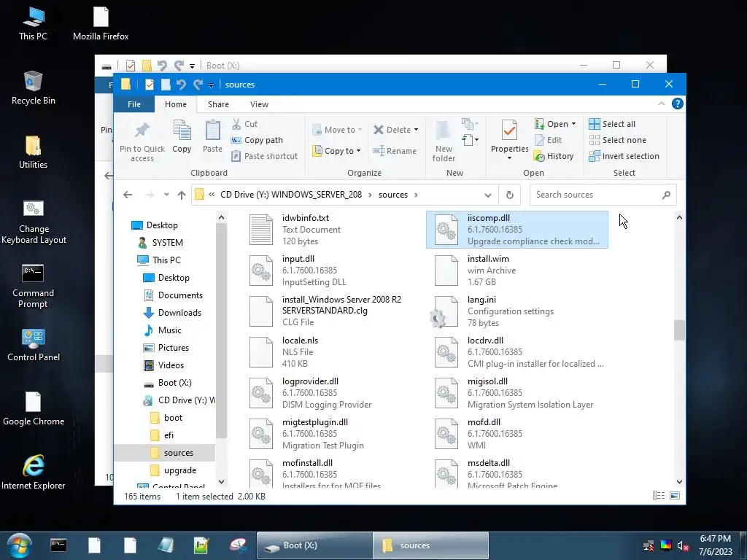Click the Back navigation arrow

coord(128,195)
